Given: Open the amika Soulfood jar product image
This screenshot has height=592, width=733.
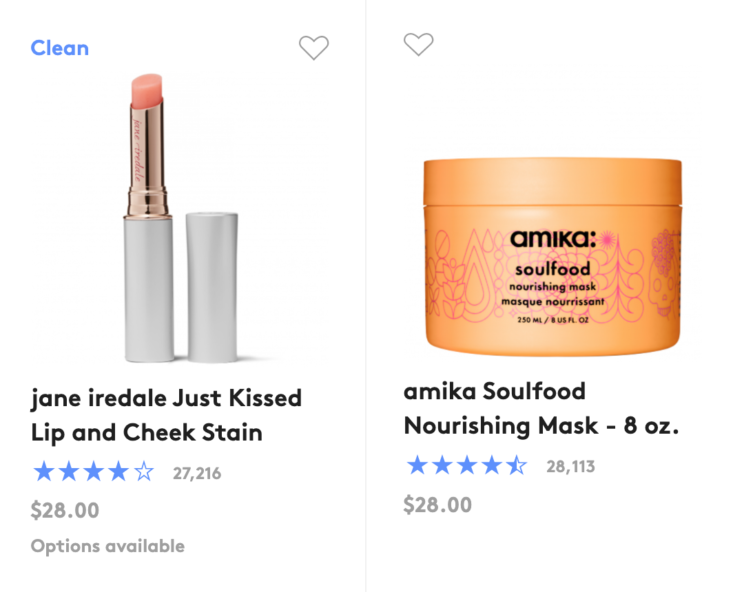Looking at the screenshot, I should coord(553,257).
